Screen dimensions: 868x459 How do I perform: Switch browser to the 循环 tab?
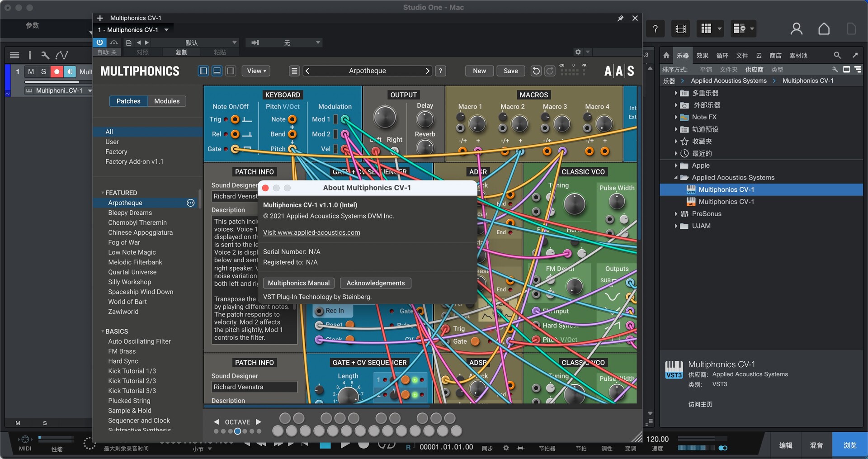pyautogui.click(x=722, y=56)
